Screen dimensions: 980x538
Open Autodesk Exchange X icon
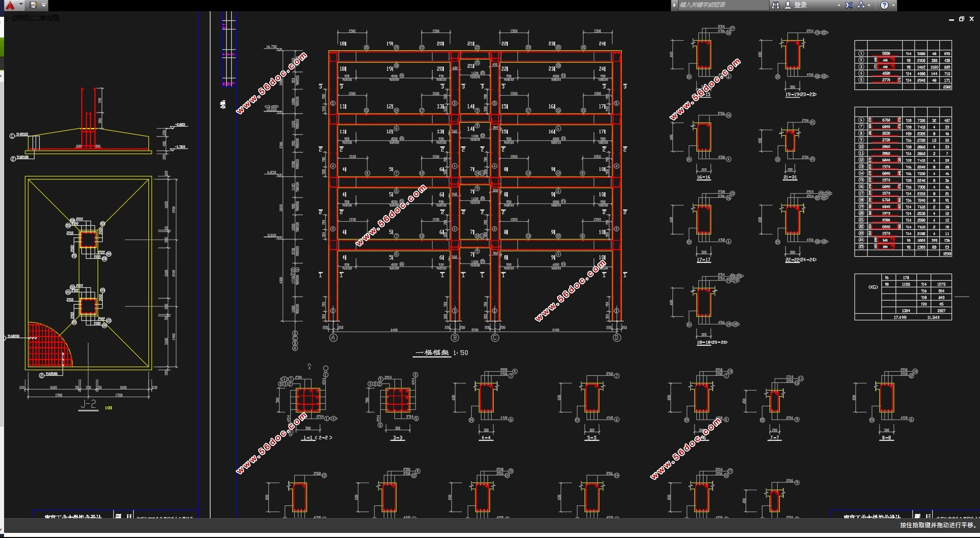(x=849, y=5)
